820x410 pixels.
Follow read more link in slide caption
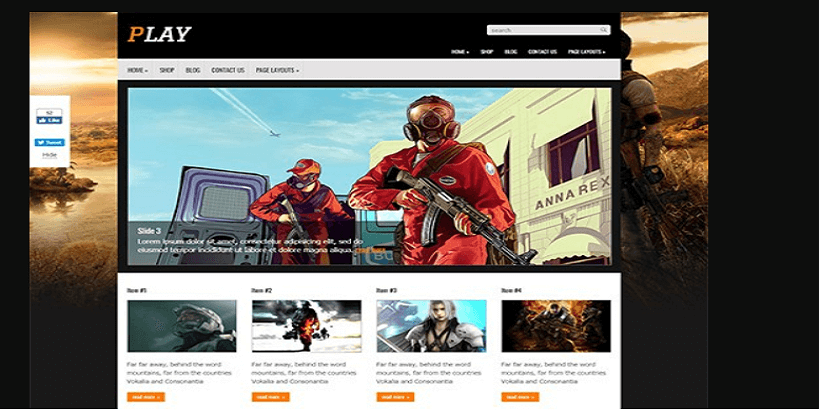pos(370,250)
